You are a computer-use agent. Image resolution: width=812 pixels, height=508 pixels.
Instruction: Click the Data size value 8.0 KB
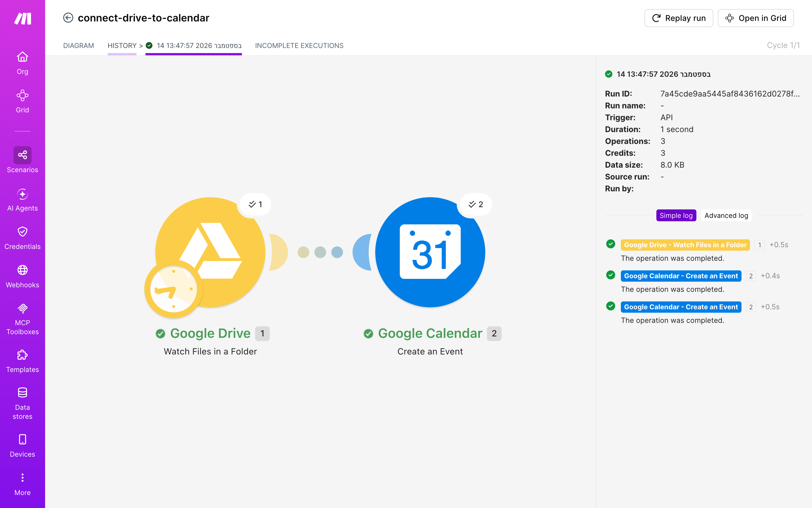tap(672, 165)
